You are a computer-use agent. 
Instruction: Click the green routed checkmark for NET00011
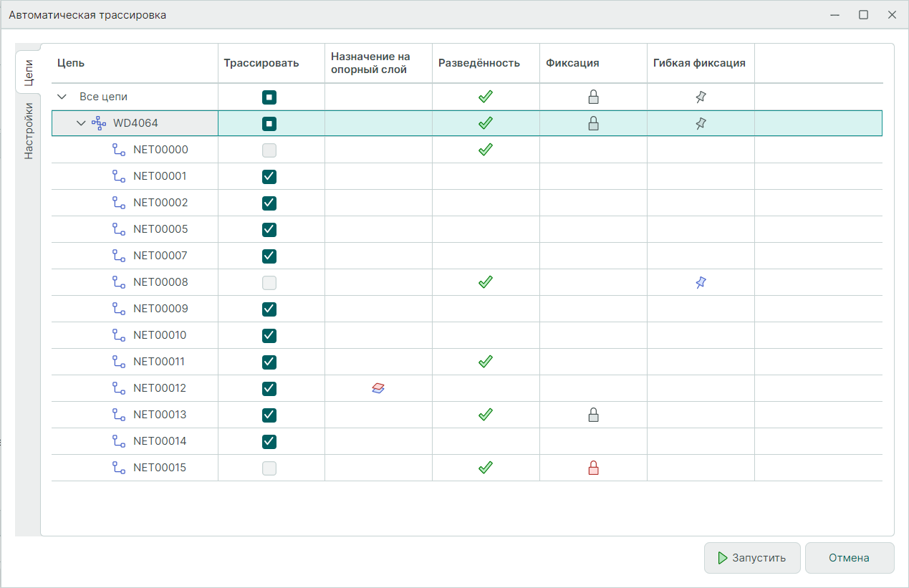click(x=486, y=362)
